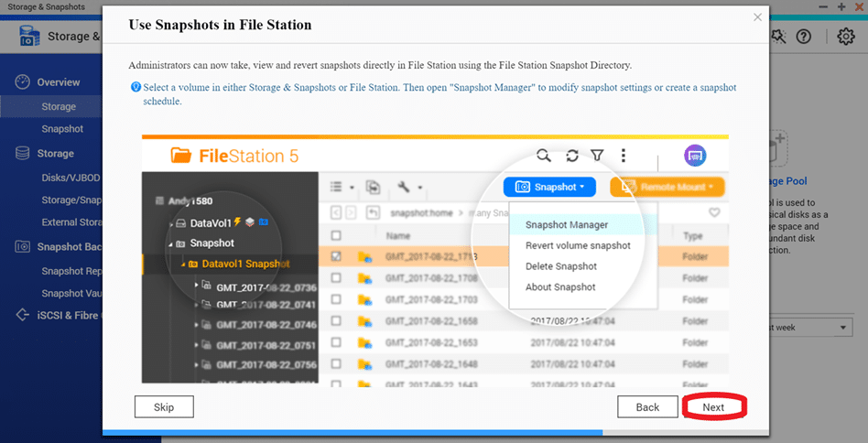Image resolution: width=868 pixels, height=443 pixels.
Task: Click the back navigation arrow in FileStation
Action: coord(335,213)
